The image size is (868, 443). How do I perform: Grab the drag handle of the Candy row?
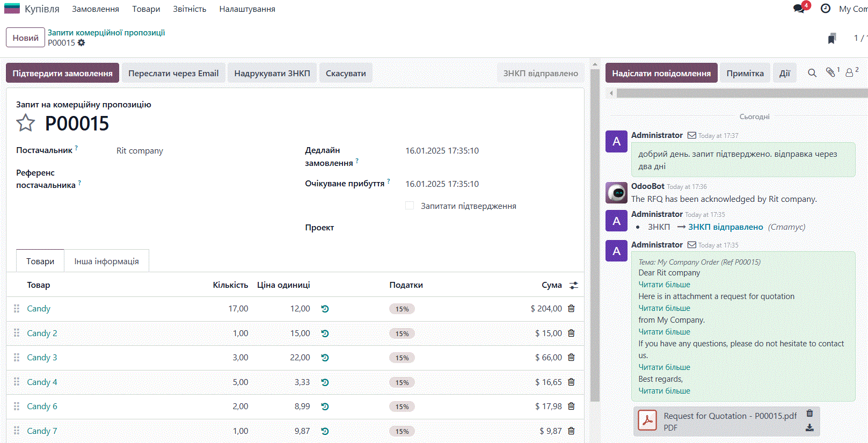(17, 309)
